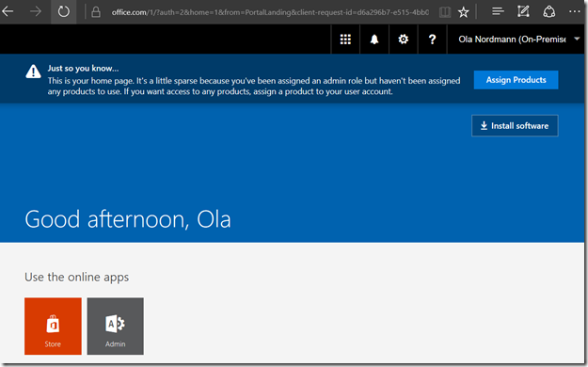Image resolution: width=588 pixels, height=367 pixels.
Task: Click the office.com address bar URL
Action: 270,12
